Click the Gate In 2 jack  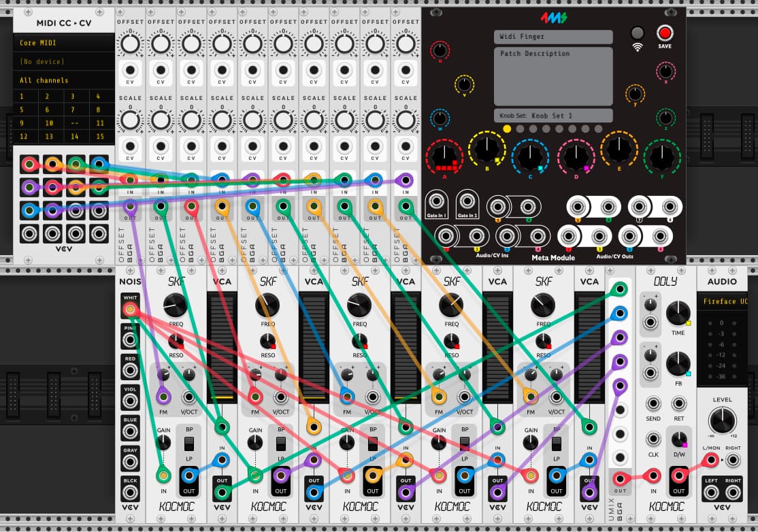tap(467, 201)
